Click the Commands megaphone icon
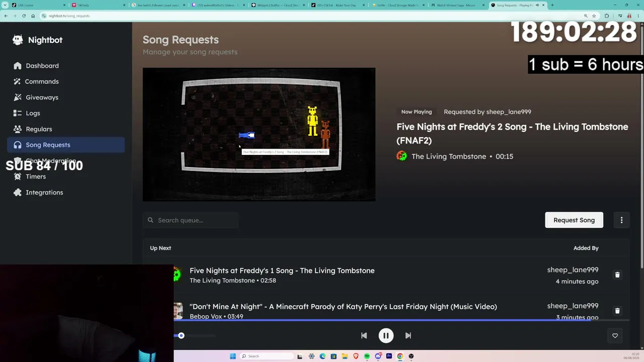644x362 pixels. [18, 81]
